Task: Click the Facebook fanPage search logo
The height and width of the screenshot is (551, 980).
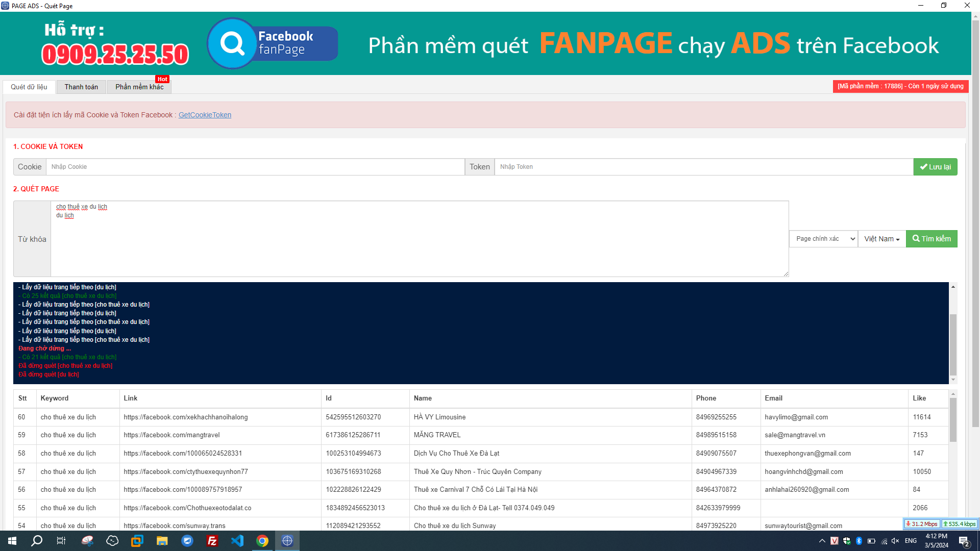Action: [272, 43]
